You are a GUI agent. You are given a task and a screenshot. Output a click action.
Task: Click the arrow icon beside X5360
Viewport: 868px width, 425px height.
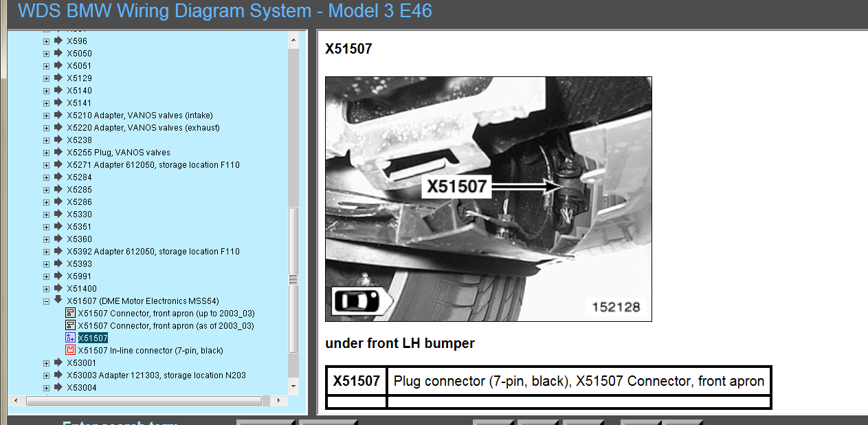click(58, 239)
